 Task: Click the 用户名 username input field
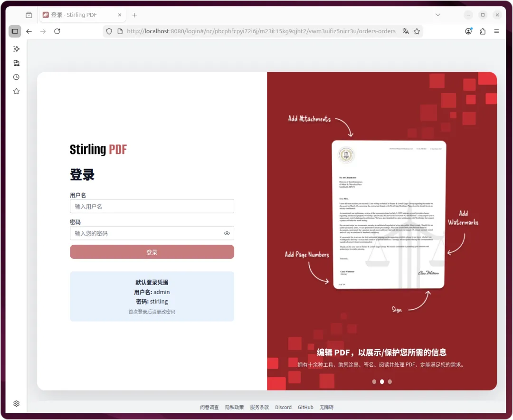(152, 206)
